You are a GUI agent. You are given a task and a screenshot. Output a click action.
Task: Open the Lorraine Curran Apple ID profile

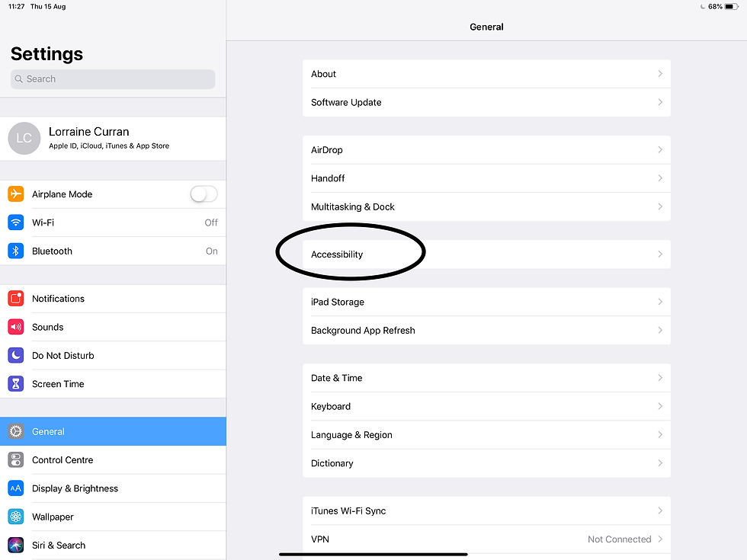[x=113, y=139]
